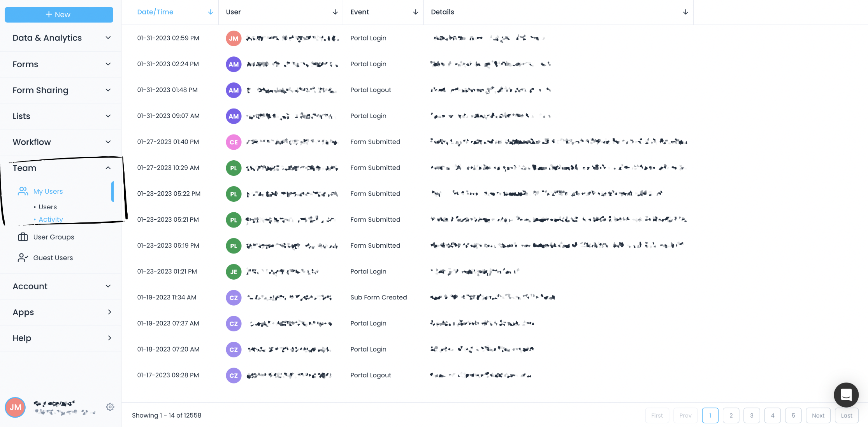Click the CE user avatar in the activity list

click(234, 142)
